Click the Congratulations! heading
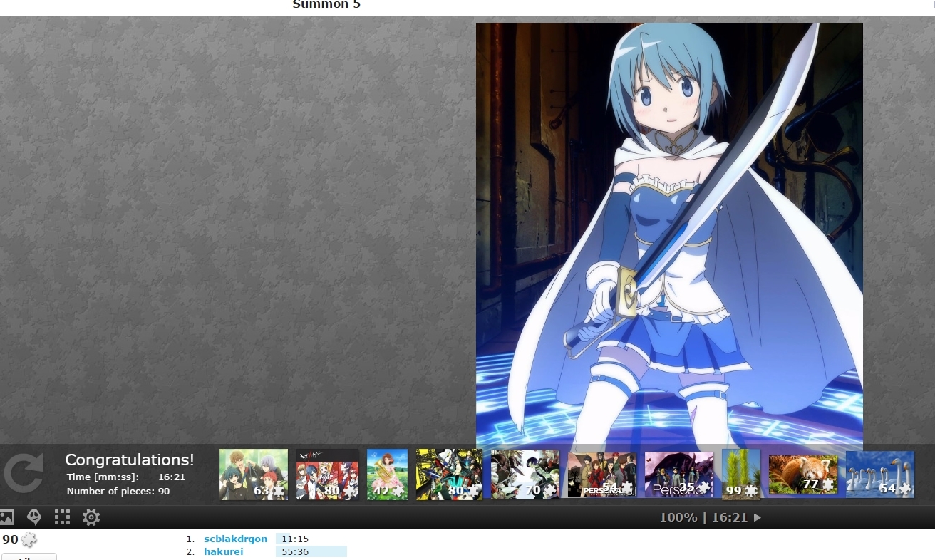The image size is (935, 560). pyautogui.click(x=130, y=460)
